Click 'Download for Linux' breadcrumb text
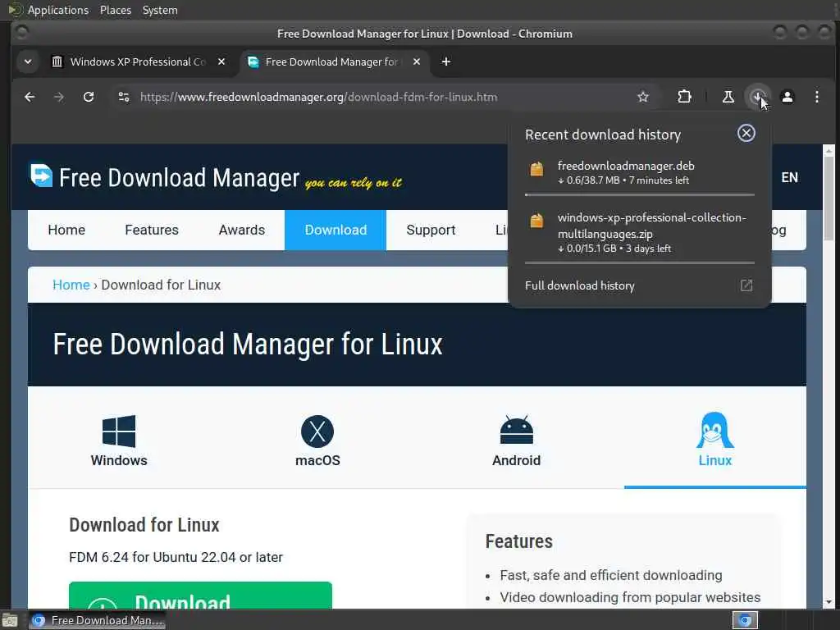 click(x=161, y=285)
